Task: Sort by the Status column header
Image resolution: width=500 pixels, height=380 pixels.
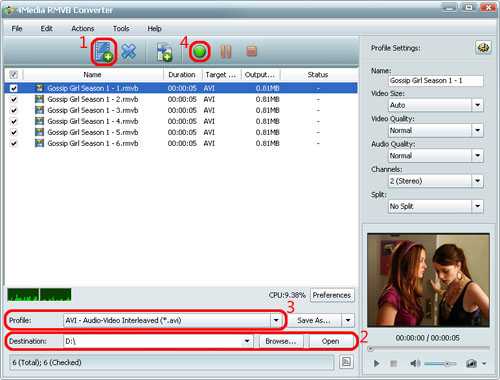Action: (318, 74)
